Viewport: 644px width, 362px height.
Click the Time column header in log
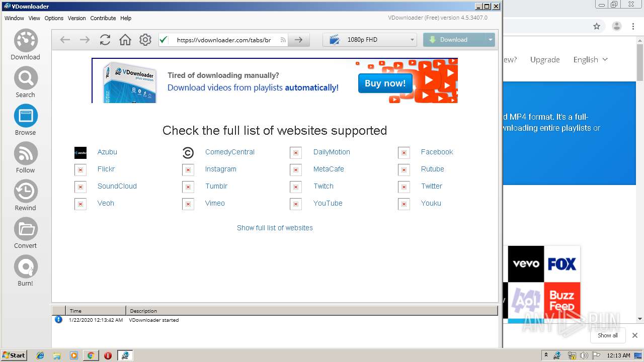96,311
